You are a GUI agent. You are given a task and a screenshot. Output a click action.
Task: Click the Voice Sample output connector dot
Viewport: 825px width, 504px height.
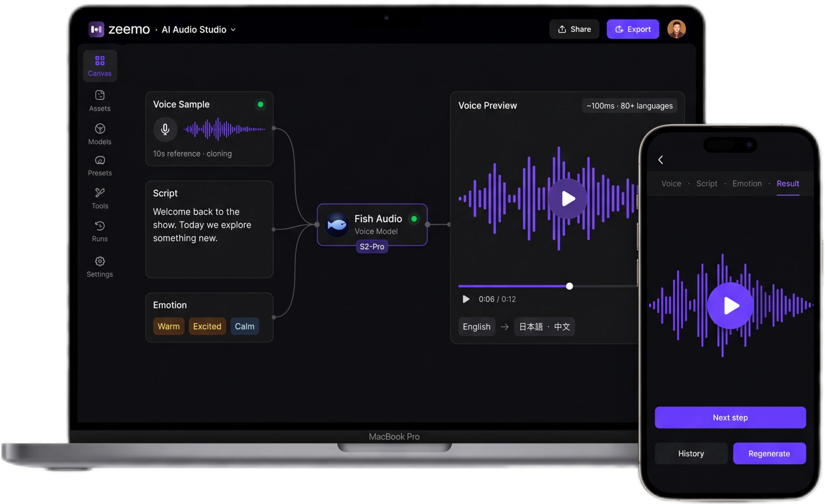click(274, 128)
